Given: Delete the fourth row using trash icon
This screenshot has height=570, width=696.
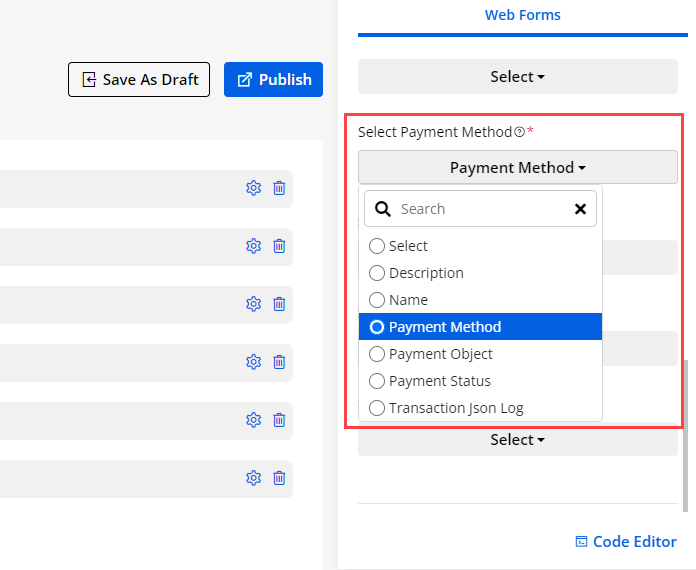Looking at the screenshot, I should point(279,362).
